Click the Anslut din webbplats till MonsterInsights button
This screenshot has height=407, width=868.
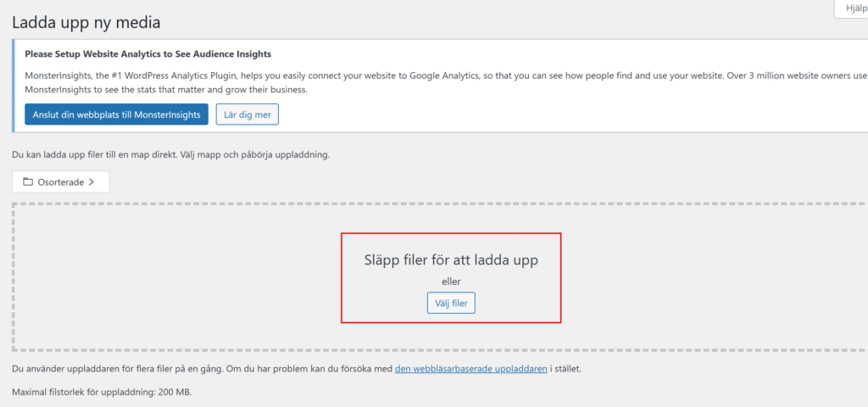pyautogui.click(x=116, y=114)
